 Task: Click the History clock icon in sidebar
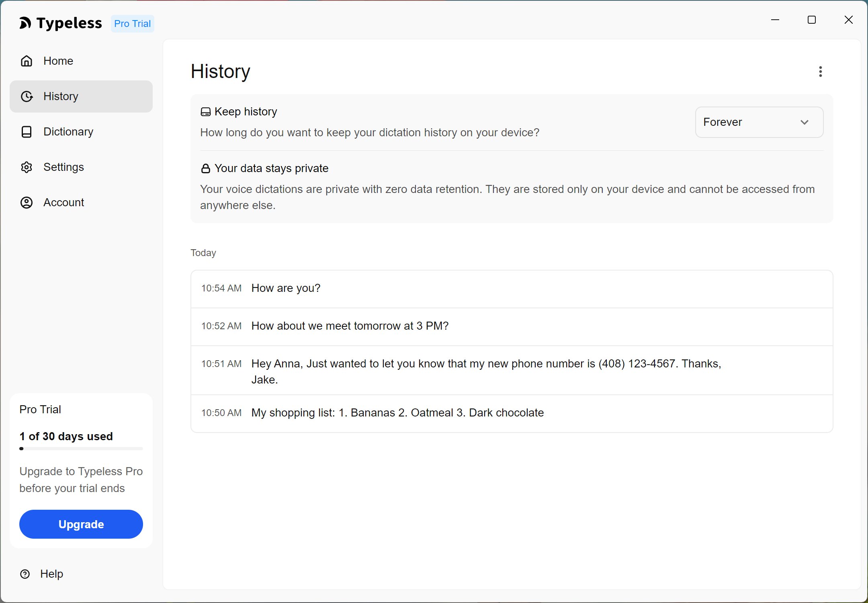pos(27,96)
